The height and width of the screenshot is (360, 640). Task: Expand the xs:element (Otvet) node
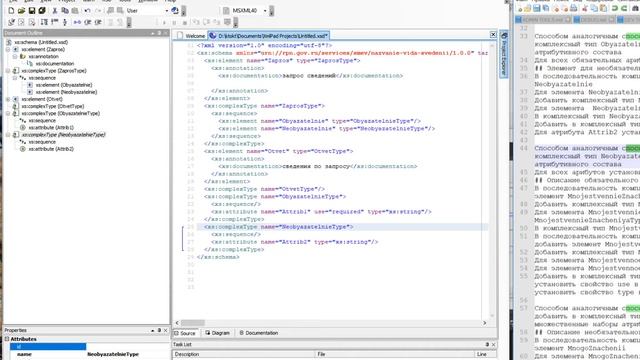[8, 99]
